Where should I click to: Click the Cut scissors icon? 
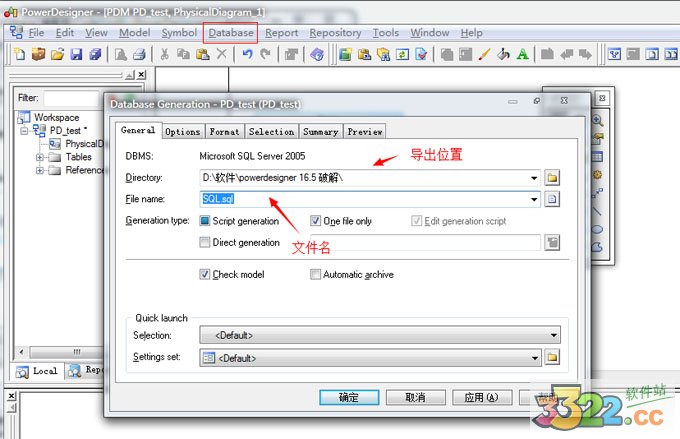click(164, 54)
